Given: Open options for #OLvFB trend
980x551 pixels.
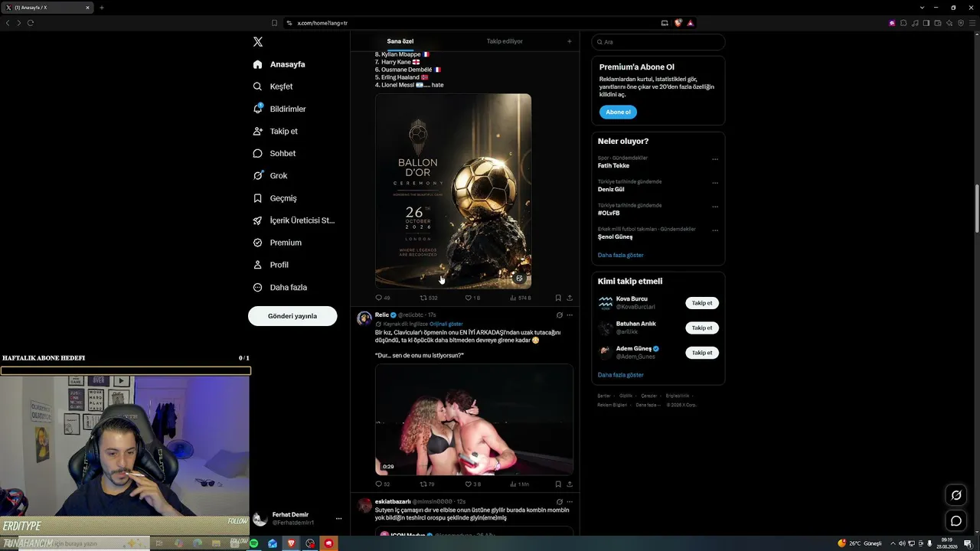Looking at the screenshot, I should point(715,207).
